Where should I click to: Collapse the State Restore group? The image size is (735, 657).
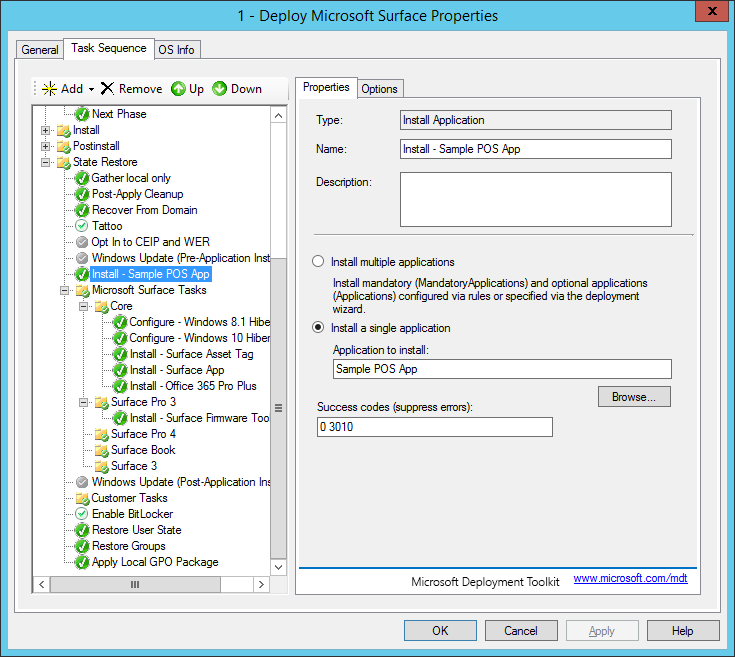(46, 162)
